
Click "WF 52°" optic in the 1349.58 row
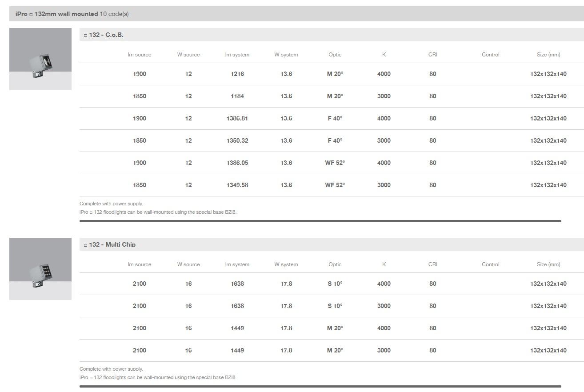(335, 185)
